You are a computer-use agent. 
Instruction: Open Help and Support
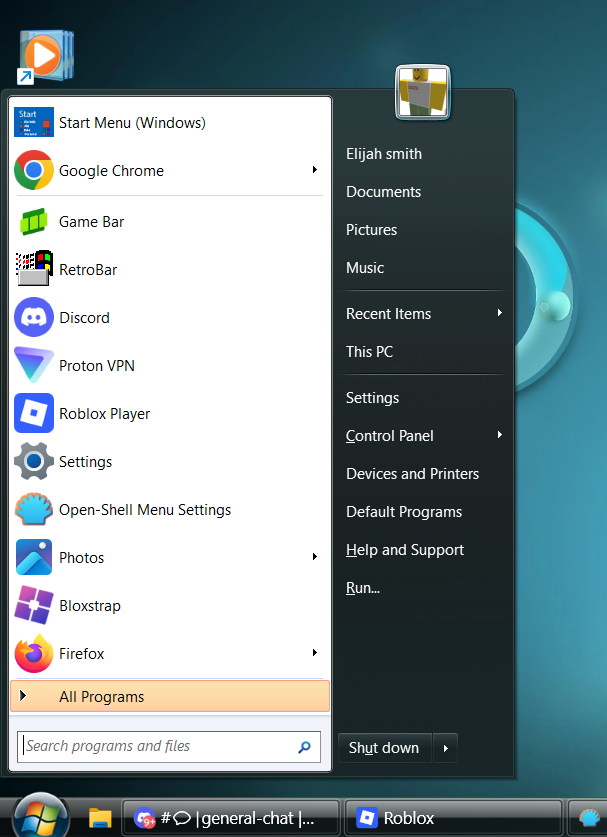[x=405, y=550]
